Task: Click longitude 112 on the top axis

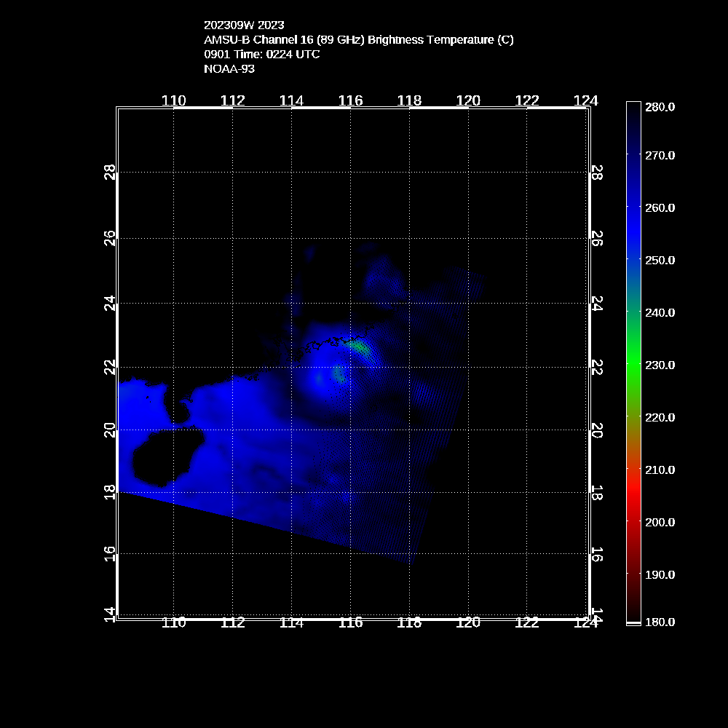Action: coord(233,100)
